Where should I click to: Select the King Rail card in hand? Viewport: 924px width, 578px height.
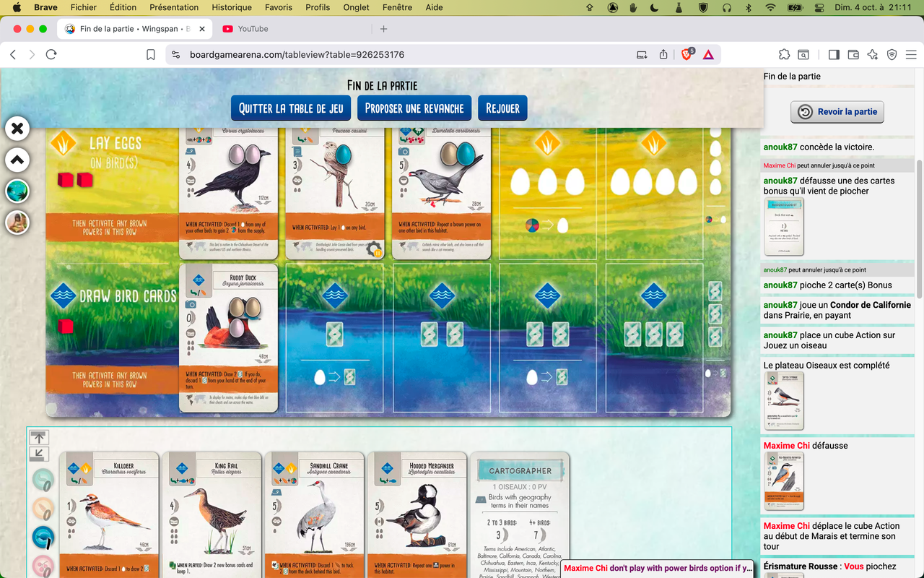[x=212, y=514]
